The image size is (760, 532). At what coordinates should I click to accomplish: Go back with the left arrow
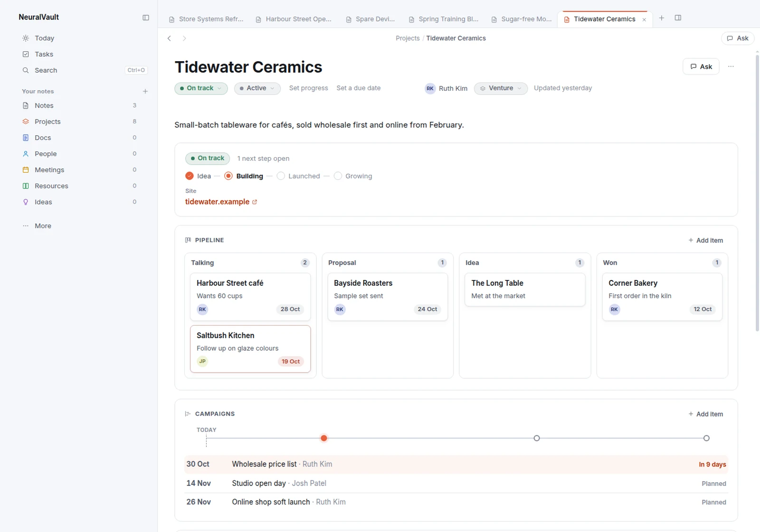169,38
